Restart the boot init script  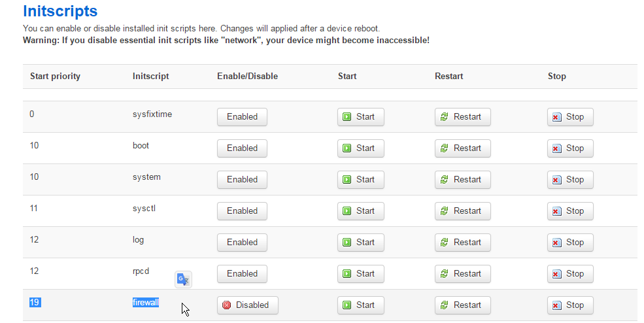click(462, 148)
